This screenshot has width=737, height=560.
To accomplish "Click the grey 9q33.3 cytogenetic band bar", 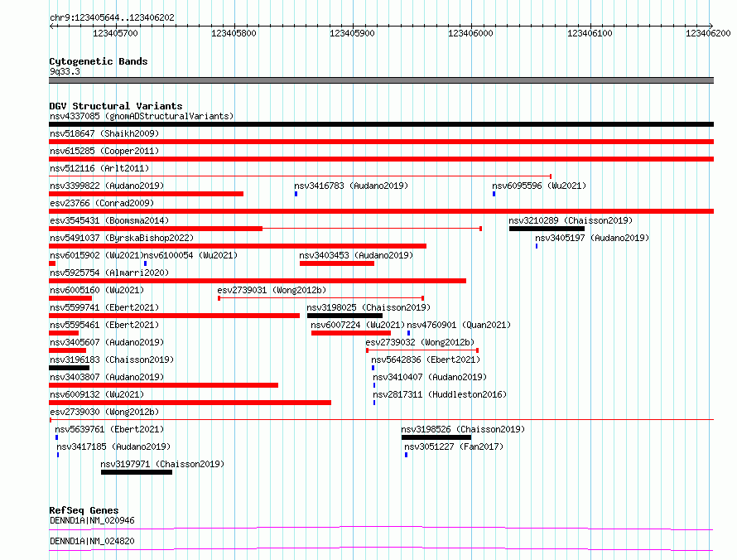I will (x=381, y=80).
